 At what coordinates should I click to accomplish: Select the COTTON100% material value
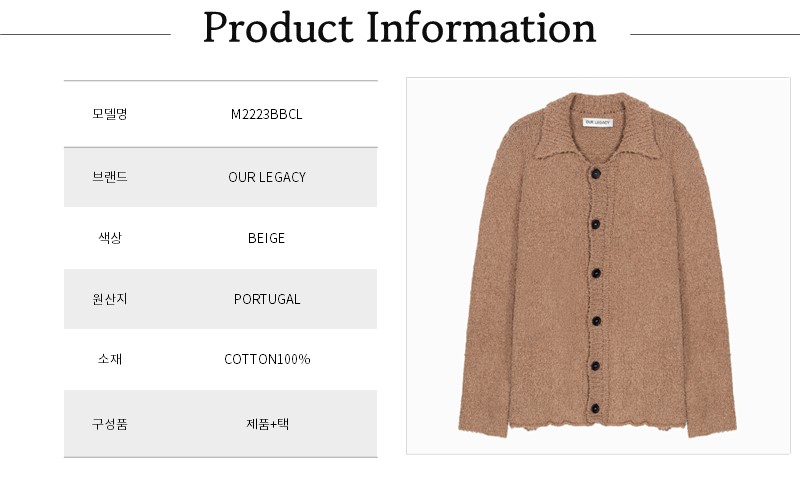point(266,359)
